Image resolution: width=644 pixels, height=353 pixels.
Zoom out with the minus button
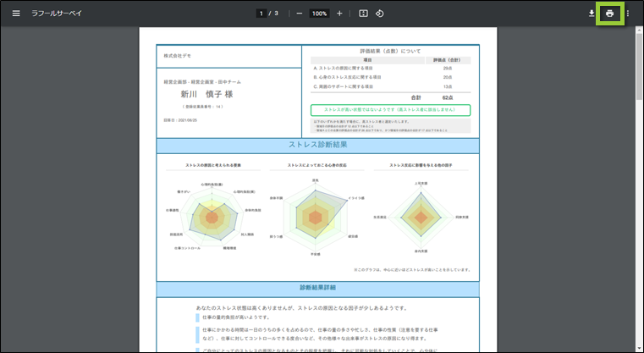pos(300,14)
